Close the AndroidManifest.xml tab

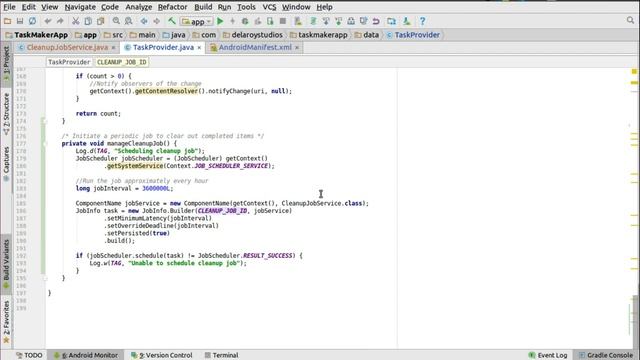coord(297,48)
